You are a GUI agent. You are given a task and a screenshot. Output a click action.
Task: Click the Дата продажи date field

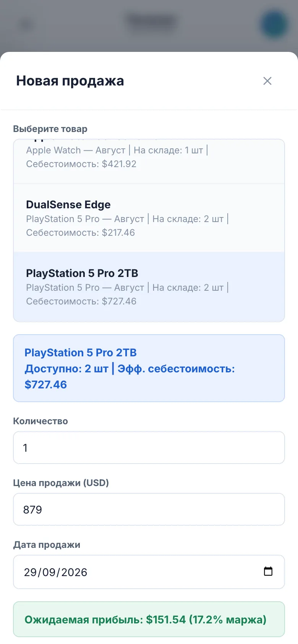149,572
